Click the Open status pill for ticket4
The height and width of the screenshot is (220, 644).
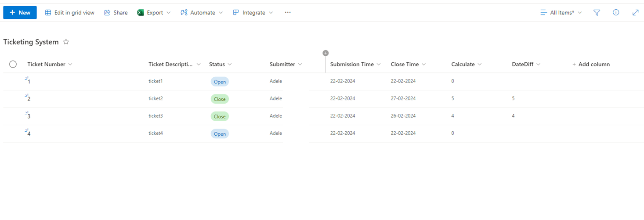220,134
